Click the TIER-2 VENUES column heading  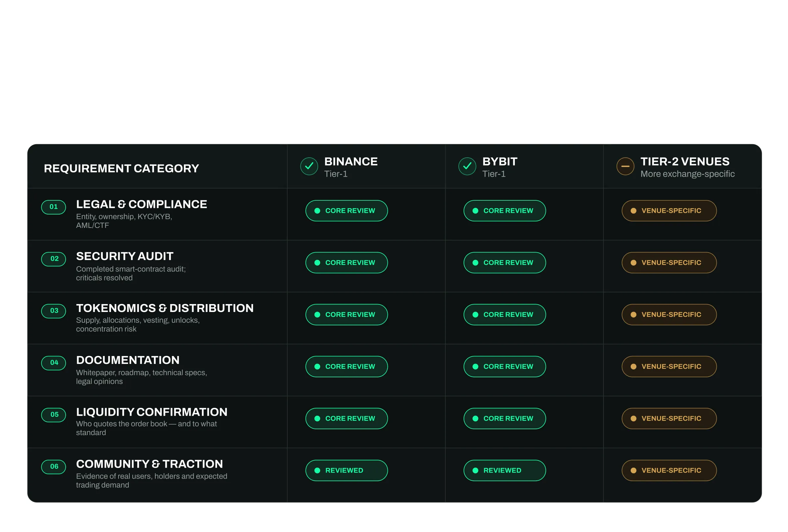point(685,161)
